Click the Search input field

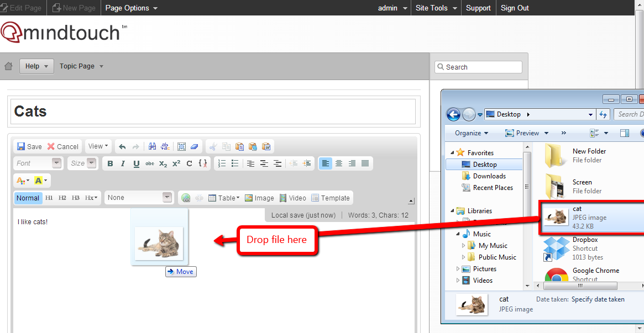[x=479, y=67]
